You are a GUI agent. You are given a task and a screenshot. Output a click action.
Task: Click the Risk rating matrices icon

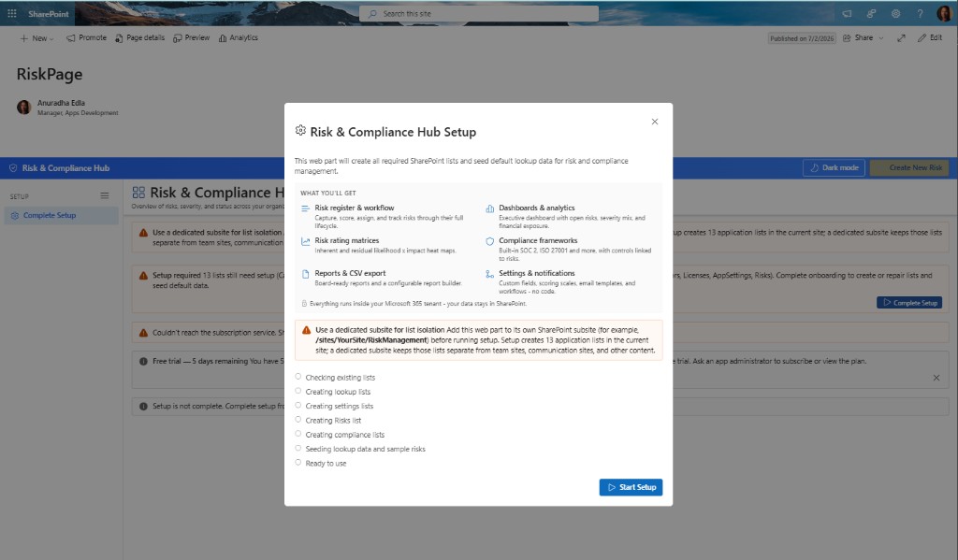(x=306, y=241)
